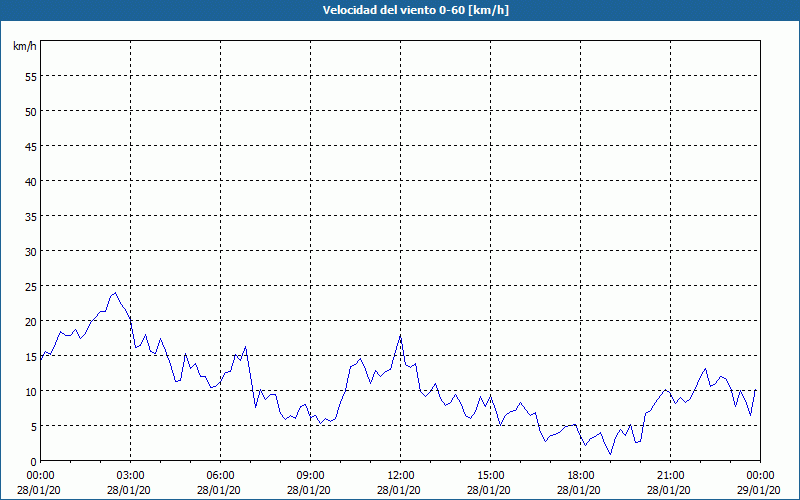Click the 15:00 time label on x-axis
The height and width of the screenshot is (500, 800).
(490, 476)
